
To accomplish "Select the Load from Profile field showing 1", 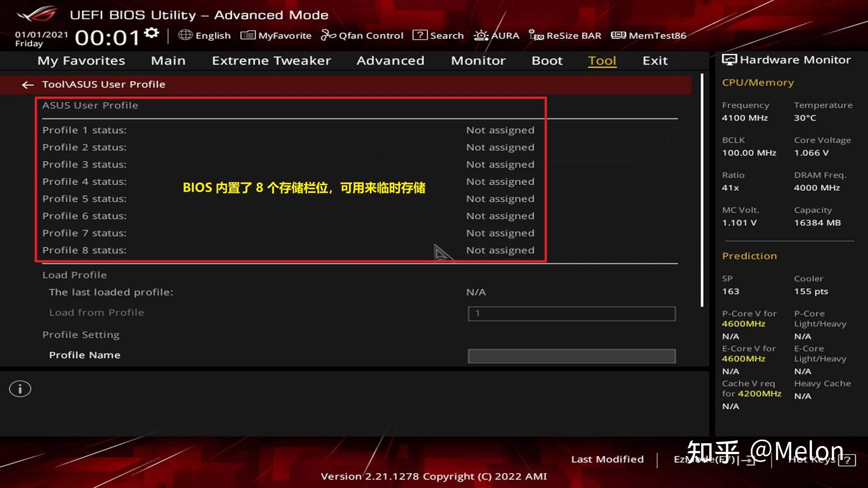I will pos(571,313).
